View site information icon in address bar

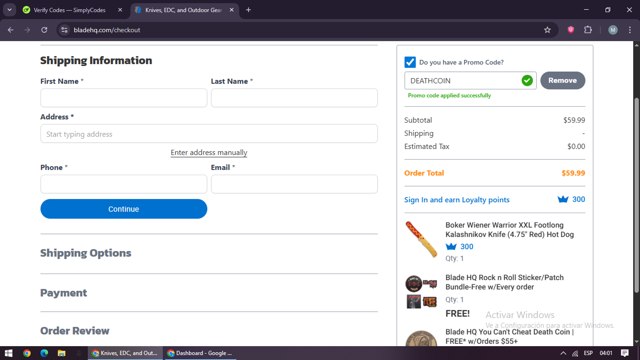point(64,30)
